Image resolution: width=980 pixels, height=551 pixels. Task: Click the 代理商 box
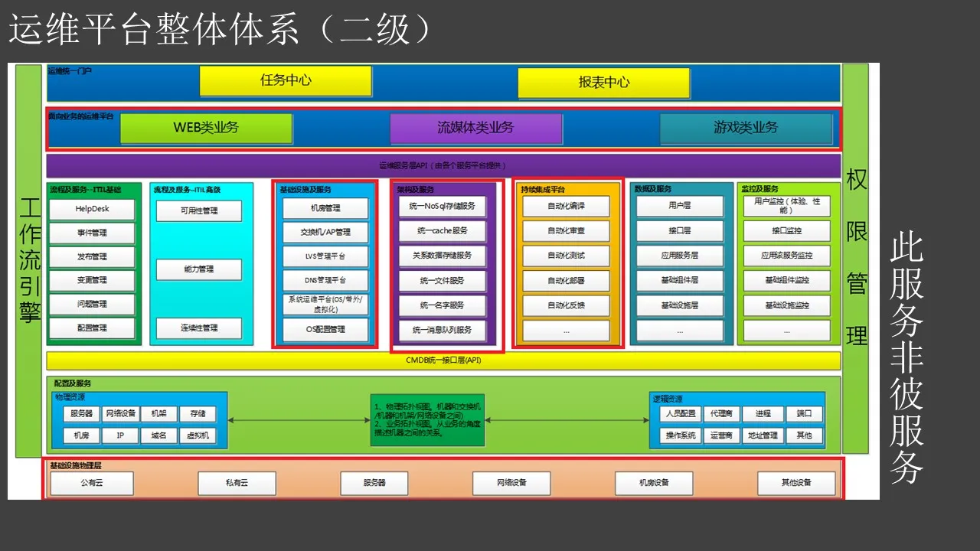click(721, 414)
